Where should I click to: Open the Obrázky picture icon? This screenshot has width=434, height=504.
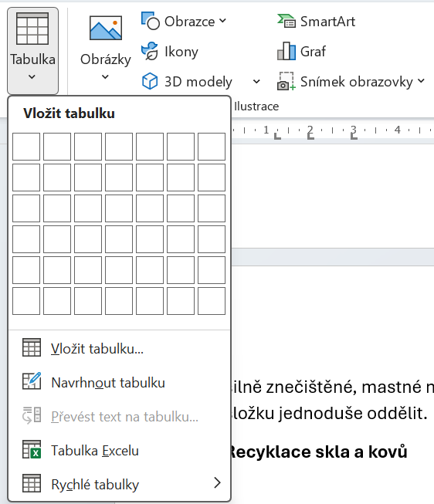coord(106,28)
